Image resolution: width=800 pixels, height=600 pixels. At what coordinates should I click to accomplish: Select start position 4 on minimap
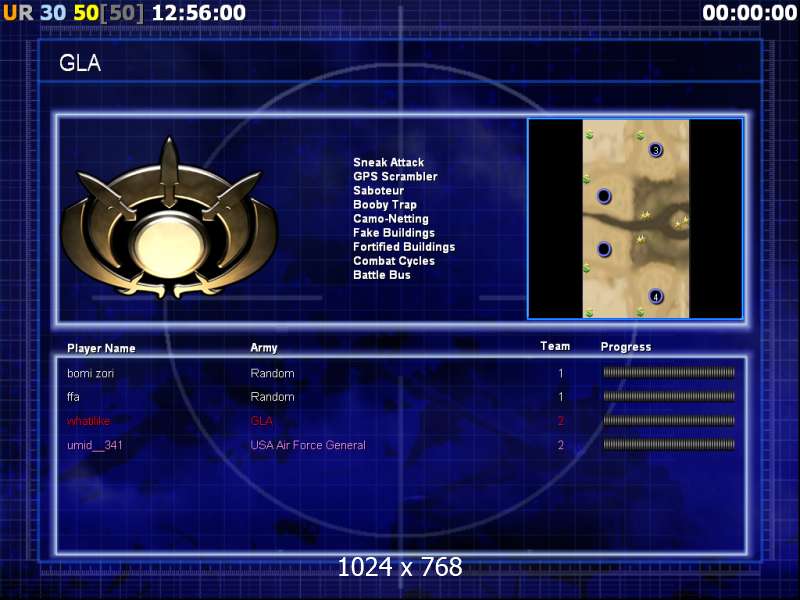point(656,296)
